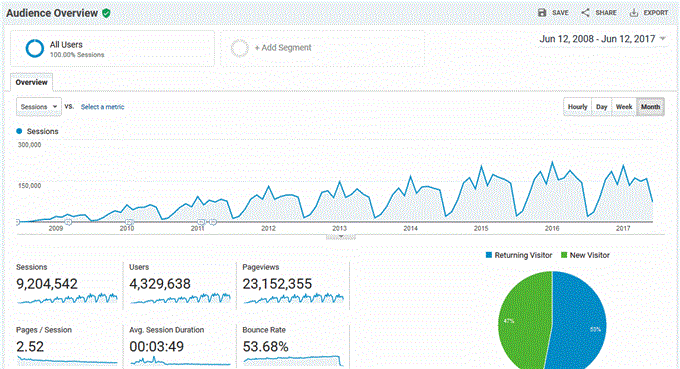Click the Select a metric link
The width and height of the screenshot is (680, 369).
click(102, 107)
